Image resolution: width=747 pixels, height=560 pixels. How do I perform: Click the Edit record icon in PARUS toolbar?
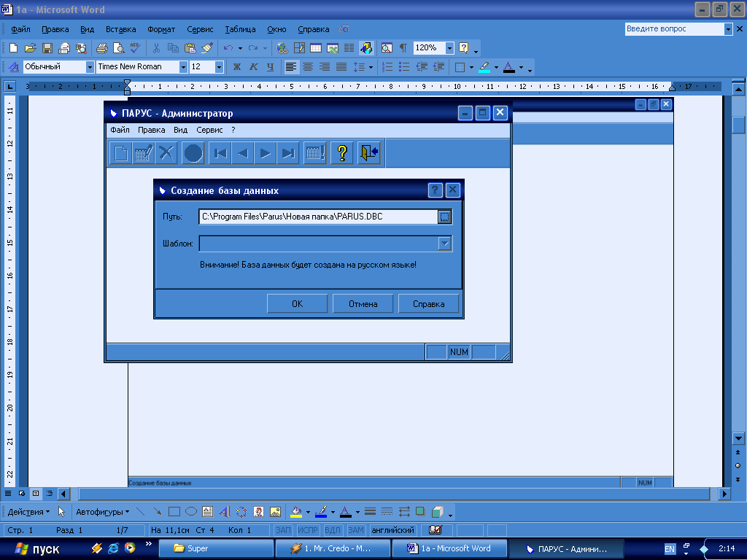point(144,153)
